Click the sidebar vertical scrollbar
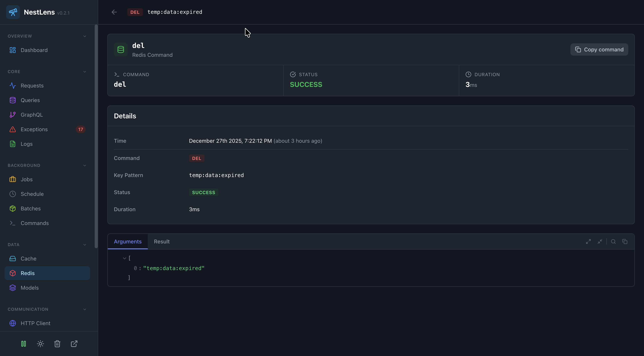This screenshot has height=356, width=644. pyautogui.click(x=96, y=136)
